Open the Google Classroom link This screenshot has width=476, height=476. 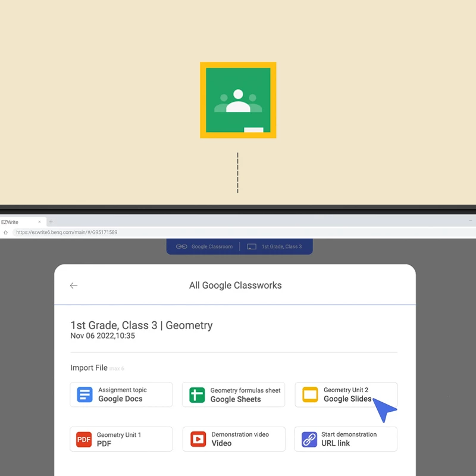coord(212,246)
